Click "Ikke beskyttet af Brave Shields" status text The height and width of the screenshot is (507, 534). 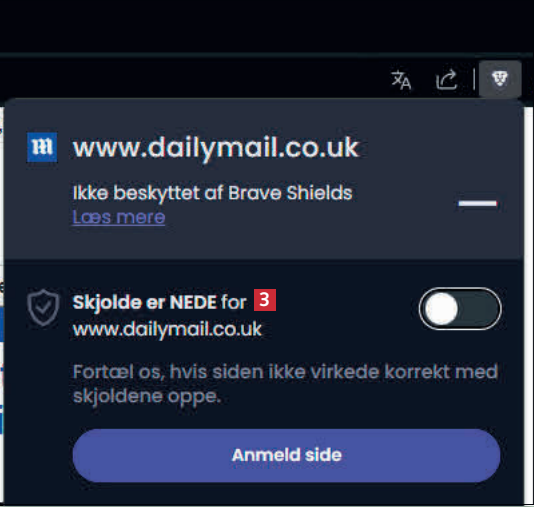pos(213,193)
